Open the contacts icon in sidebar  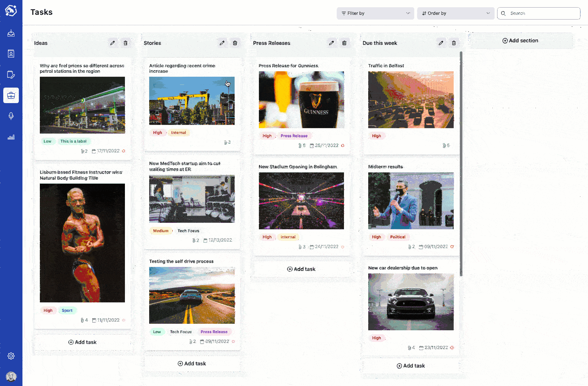point(11,54)
